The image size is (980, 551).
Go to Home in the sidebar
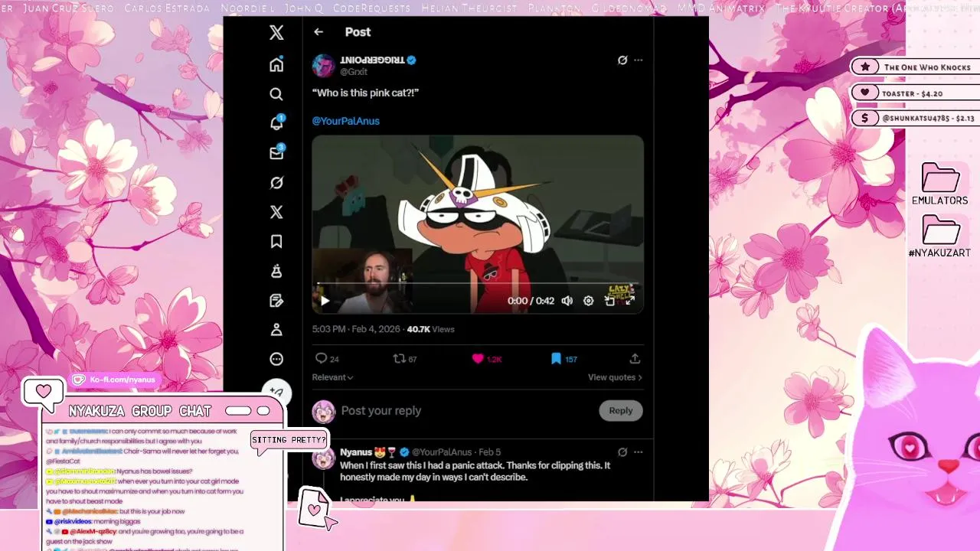(276, 64)
